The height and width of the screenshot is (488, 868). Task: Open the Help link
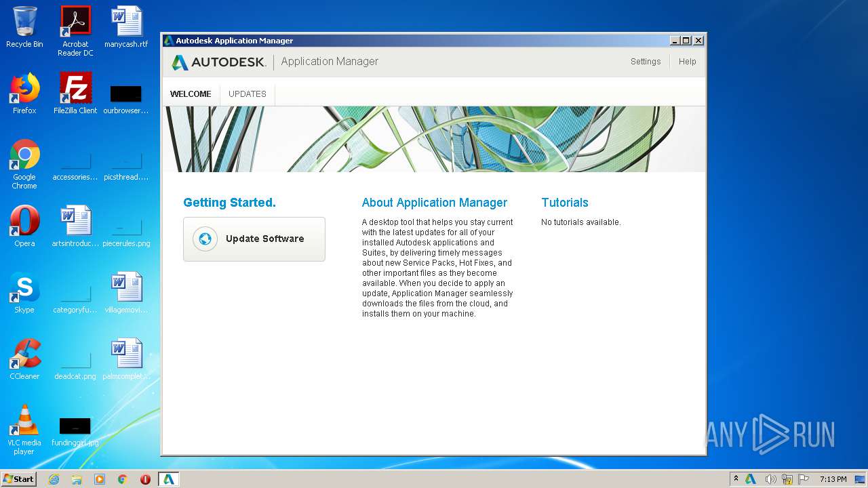[x=688, y=62]
